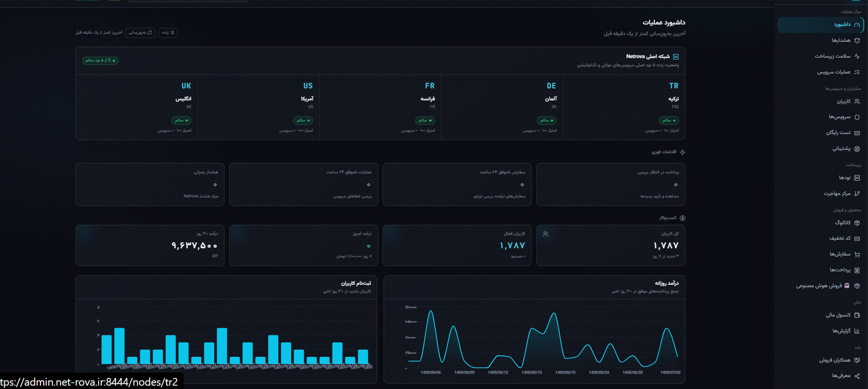
Task: Click the checklist icon for عملیات سرویس
Action: click(857, 73)
